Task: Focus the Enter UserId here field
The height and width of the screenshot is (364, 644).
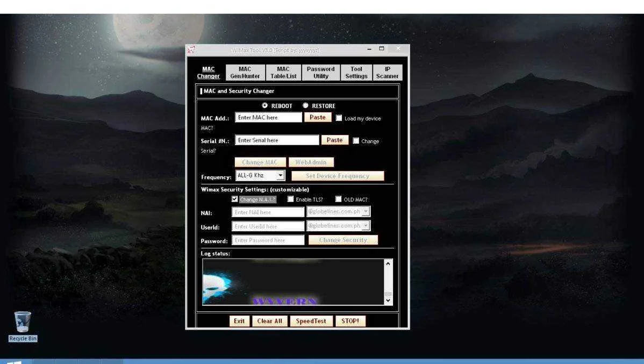Action: click(268, 226)
